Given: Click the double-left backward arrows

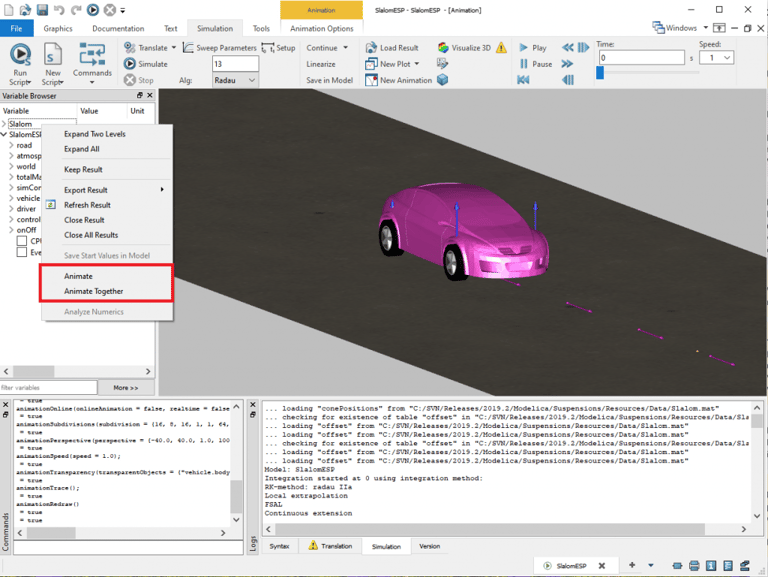Looking at the screenshot, I should click(x=567, y=48).
